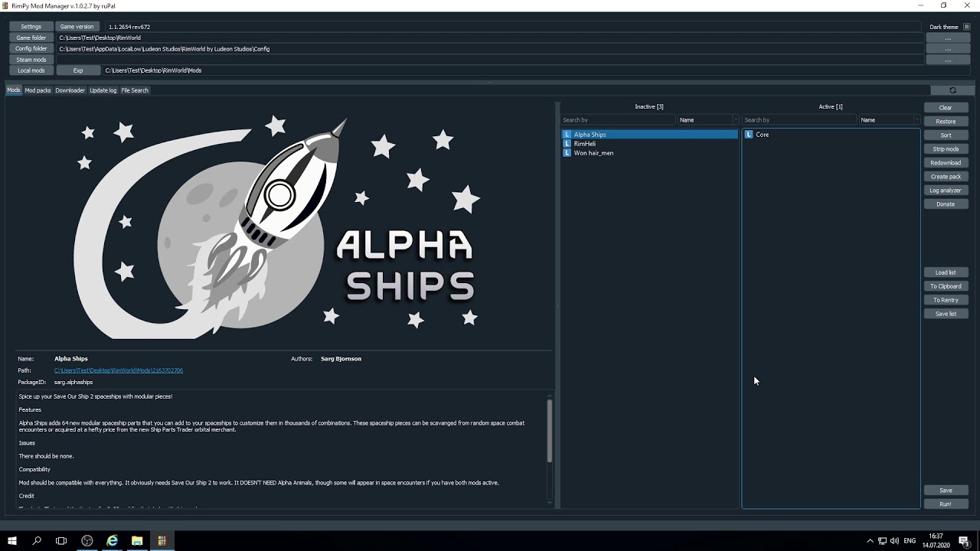Toggle the Dark theme checkbox
Viewport: 980px width, 551px height.
pyautogui.click(x=967, y=27)
